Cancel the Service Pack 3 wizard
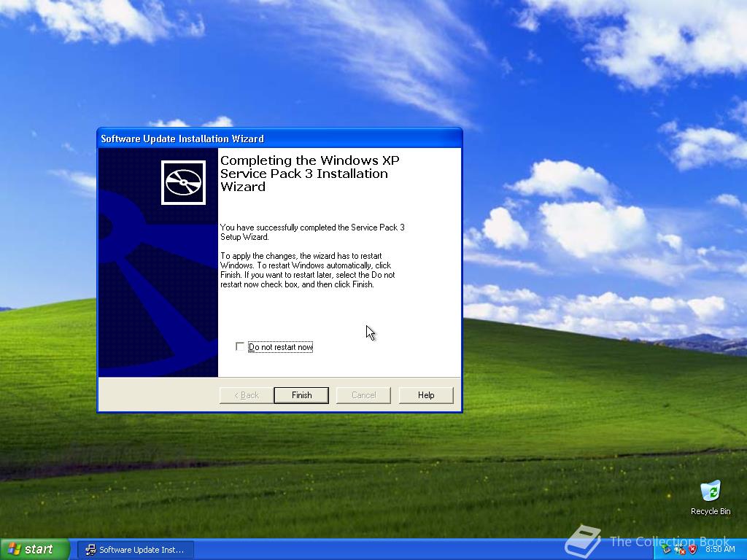The image size is (747, 560). [x=363, y=394]
